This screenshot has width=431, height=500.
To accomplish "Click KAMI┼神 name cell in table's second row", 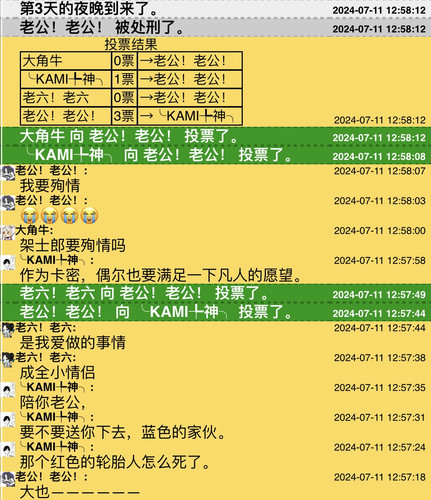I will (66, 79).
